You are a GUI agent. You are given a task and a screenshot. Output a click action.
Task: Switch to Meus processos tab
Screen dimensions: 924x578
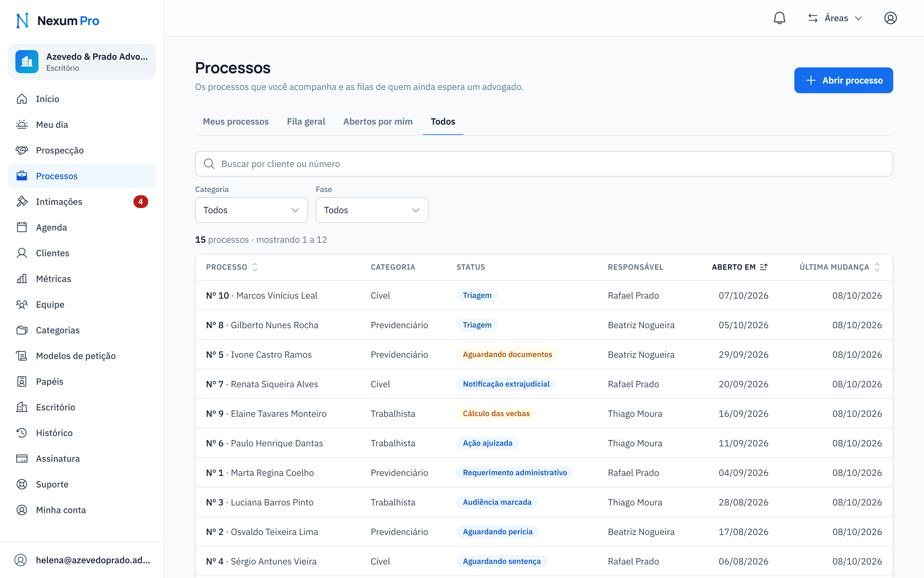[x=235, y=122]
